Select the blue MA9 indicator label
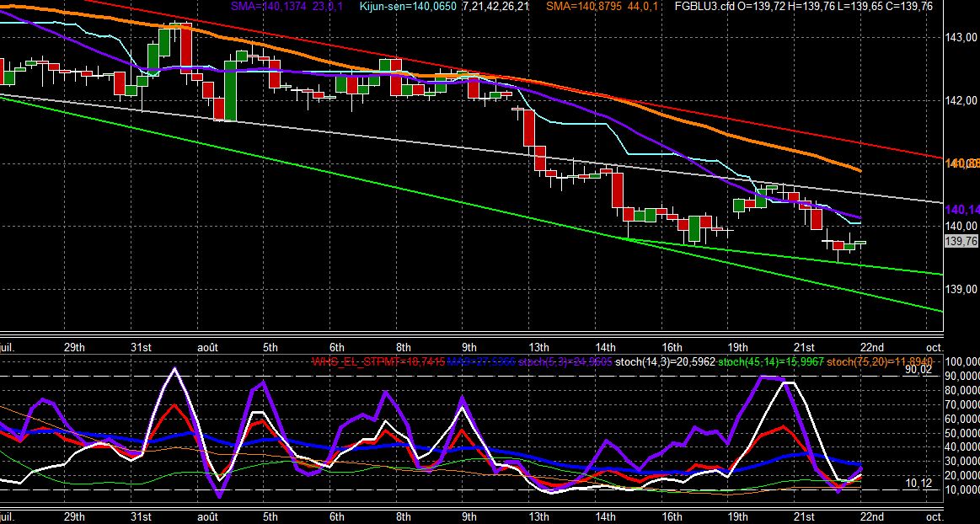This screenshot has width=980, height=524. tap(481, 361)
